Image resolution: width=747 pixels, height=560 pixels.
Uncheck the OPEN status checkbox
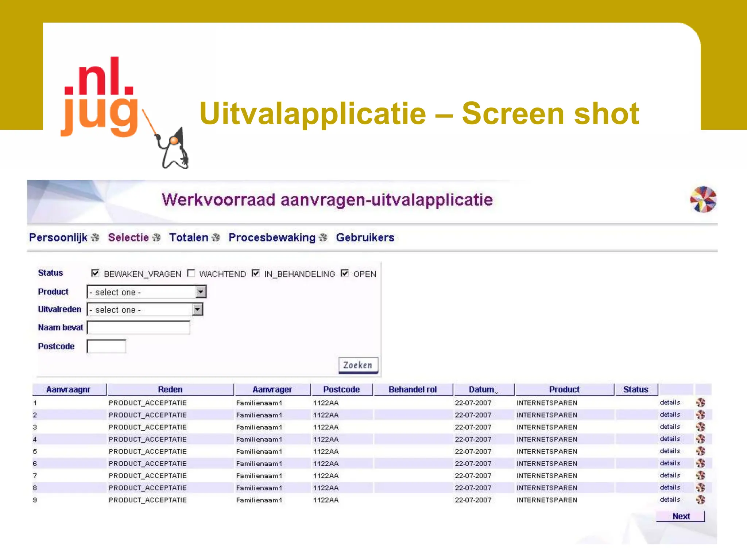click(345, 273)
